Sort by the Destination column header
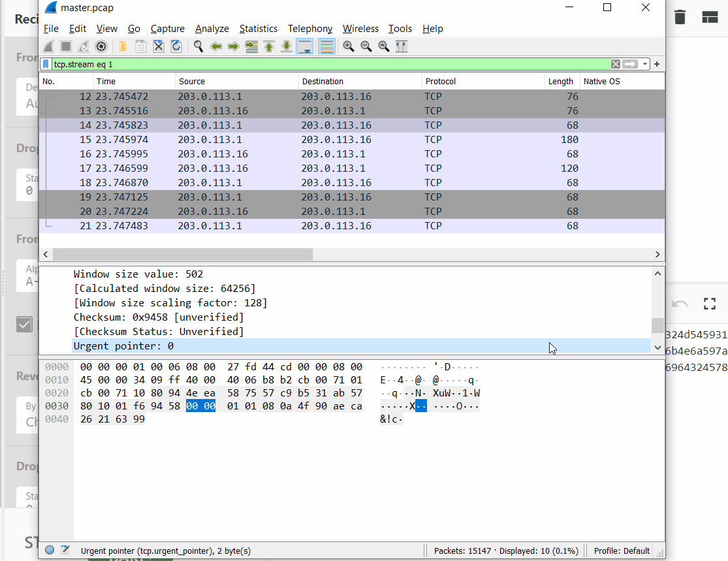 pos(360,81)
